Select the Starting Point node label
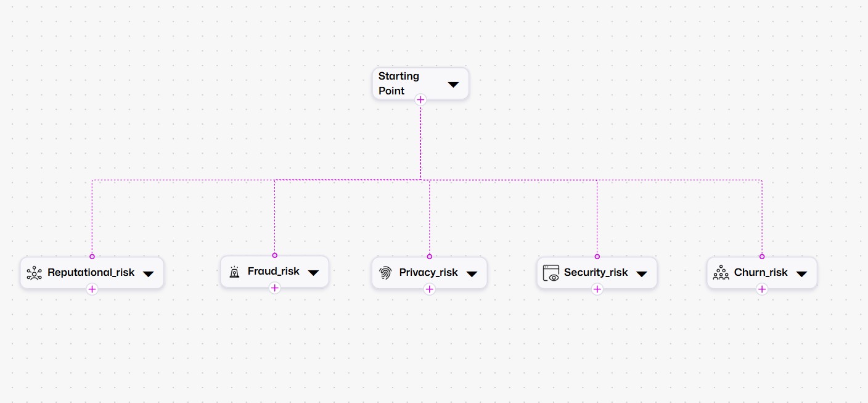 coord(399,83)
